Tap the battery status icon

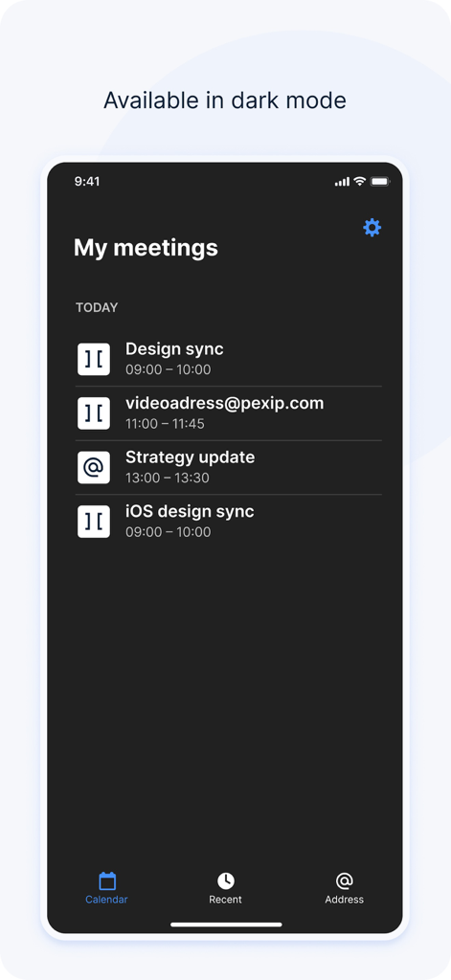click(x=380, y=181)
